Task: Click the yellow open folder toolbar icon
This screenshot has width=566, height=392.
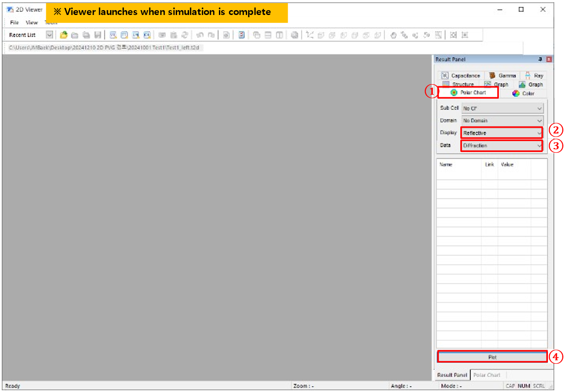Action: coord(64,35)
